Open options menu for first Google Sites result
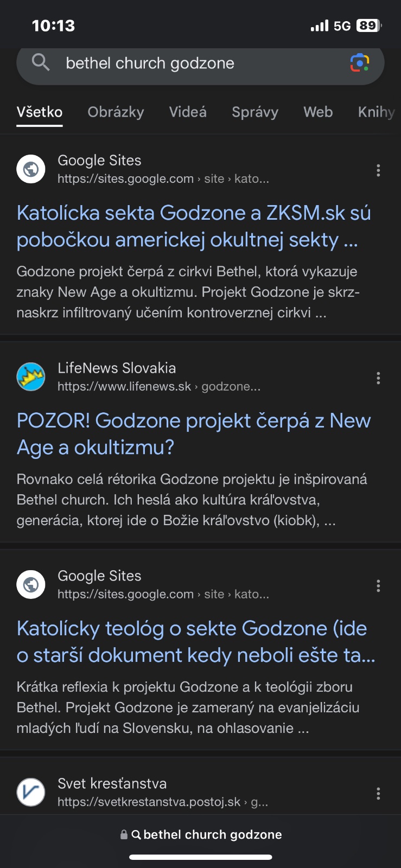Image resolution: width=401 pixels, height=868 pixels. (x=378, y=170)
